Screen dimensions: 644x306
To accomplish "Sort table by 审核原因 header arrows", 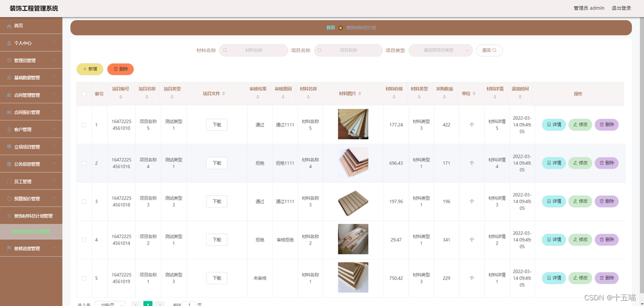I will pyautogui.click(x=283, y=97).
